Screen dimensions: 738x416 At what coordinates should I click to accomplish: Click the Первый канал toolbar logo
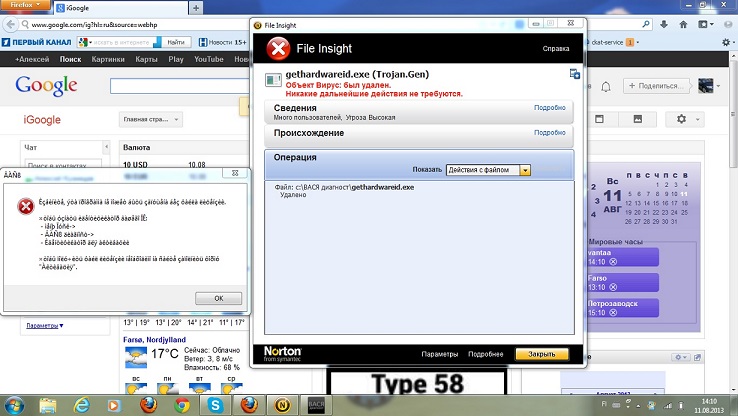[x=37, y=42]
